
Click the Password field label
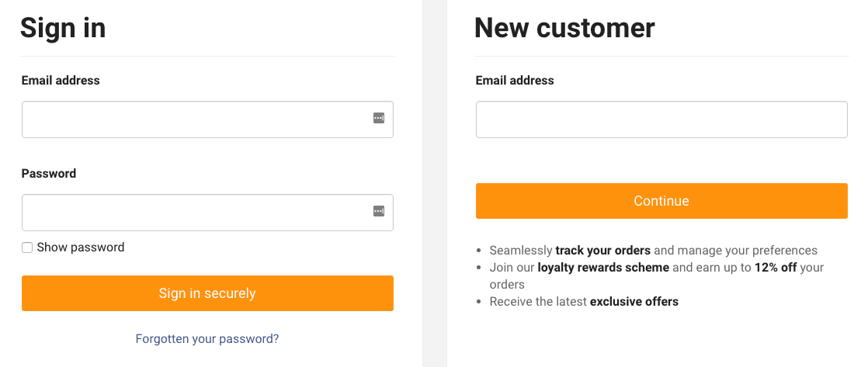tap(49, 174)
